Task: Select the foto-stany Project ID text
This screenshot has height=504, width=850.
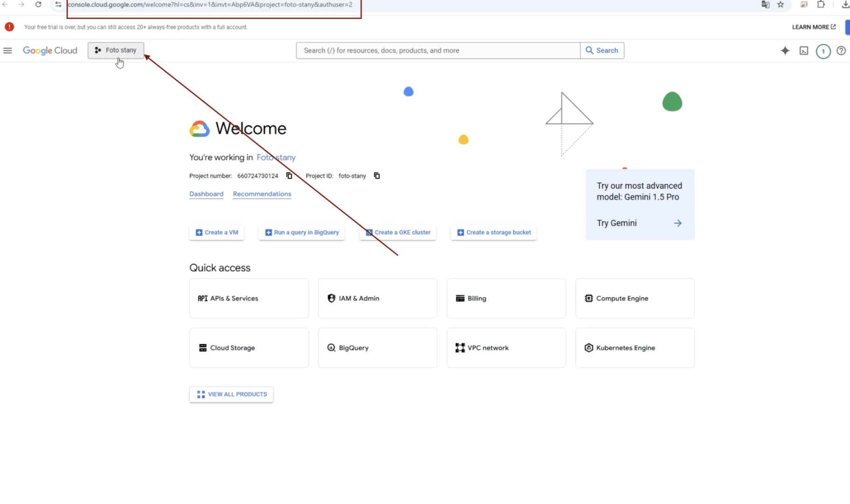Action: (x=352, y=176)
